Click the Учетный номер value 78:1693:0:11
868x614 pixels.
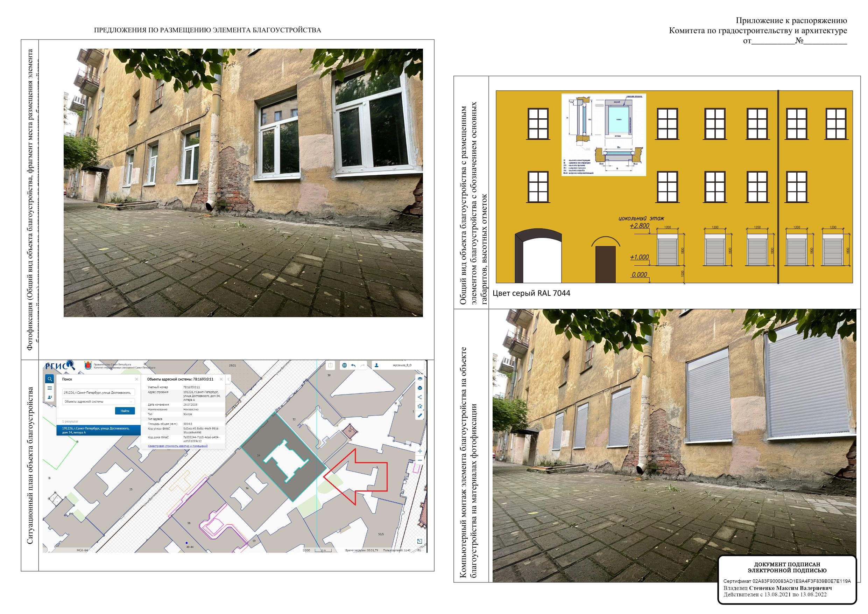coord(192,388)
